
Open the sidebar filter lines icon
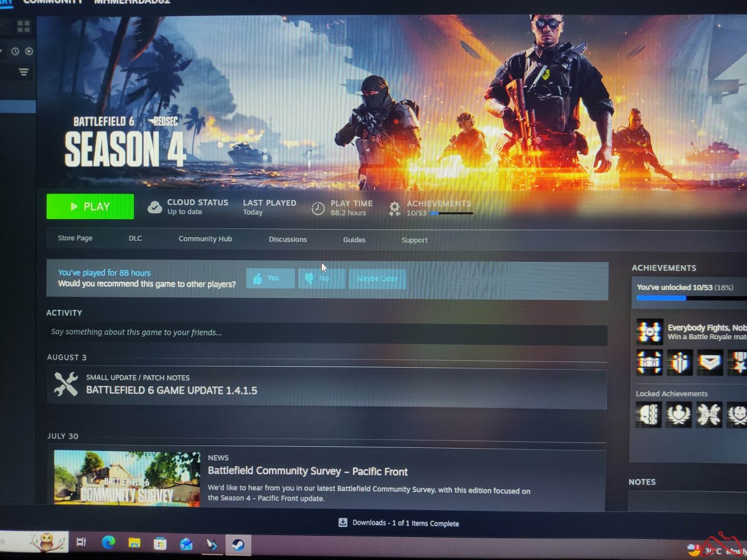coord(24,72)
